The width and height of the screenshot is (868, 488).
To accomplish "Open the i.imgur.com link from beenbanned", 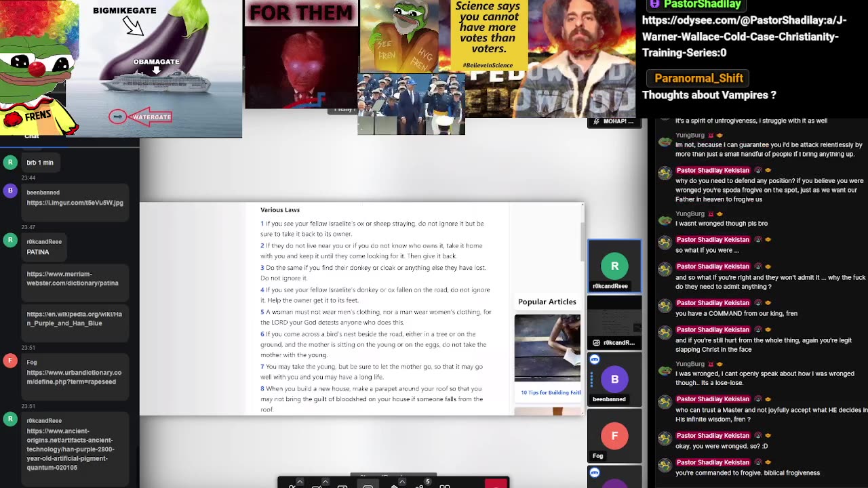I will (x=75, y=203).
